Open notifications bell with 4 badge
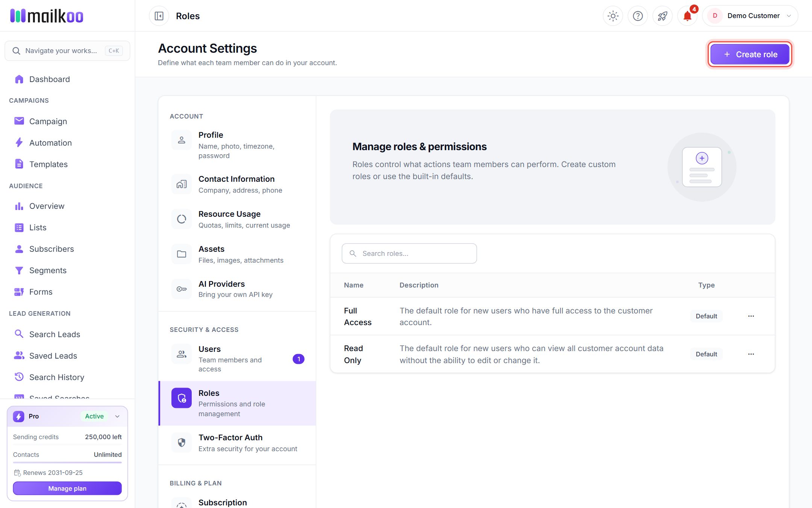The image size is (812, 508). tap(688, 16)
